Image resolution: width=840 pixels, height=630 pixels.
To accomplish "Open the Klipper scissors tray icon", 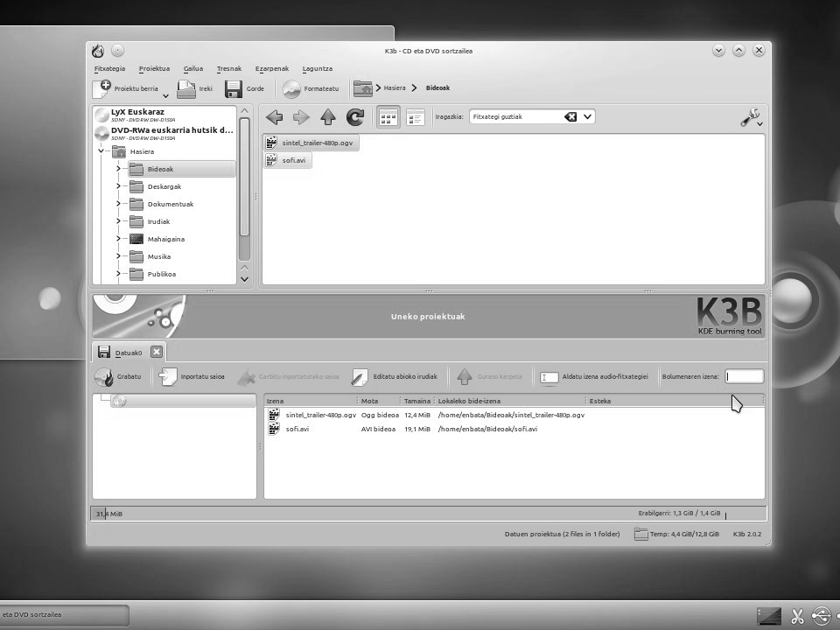I will [x=797, y=615].
